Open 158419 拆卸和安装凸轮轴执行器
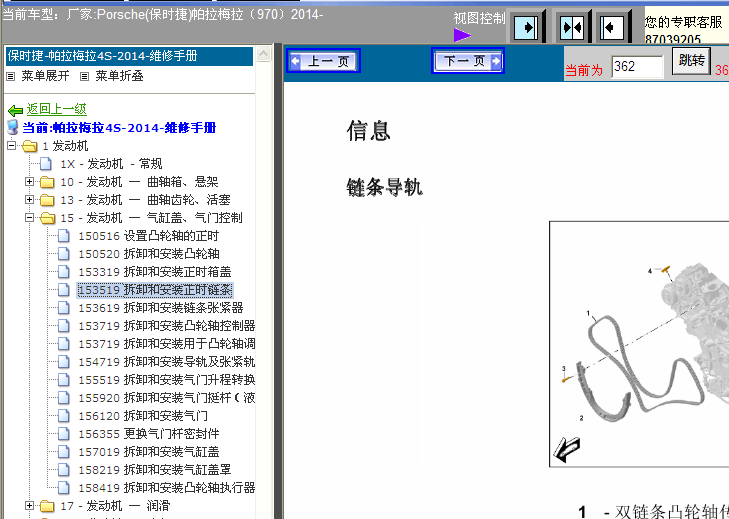This screenshot has width=729, height=519. [166, 488]
